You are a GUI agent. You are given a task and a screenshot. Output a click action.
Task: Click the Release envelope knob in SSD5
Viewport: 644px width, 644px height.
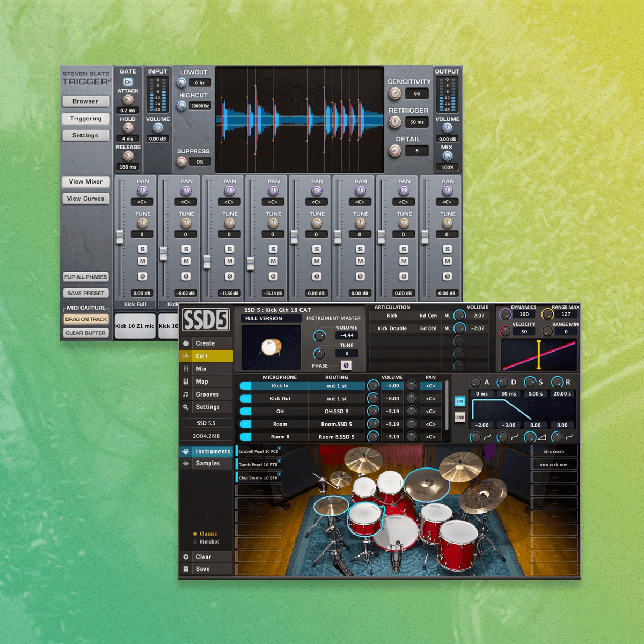557,382
